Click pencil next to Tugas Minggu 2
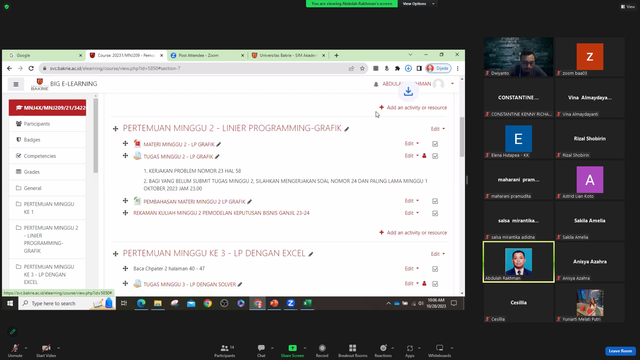Screen dimensions: 640x360 point(218,156)
